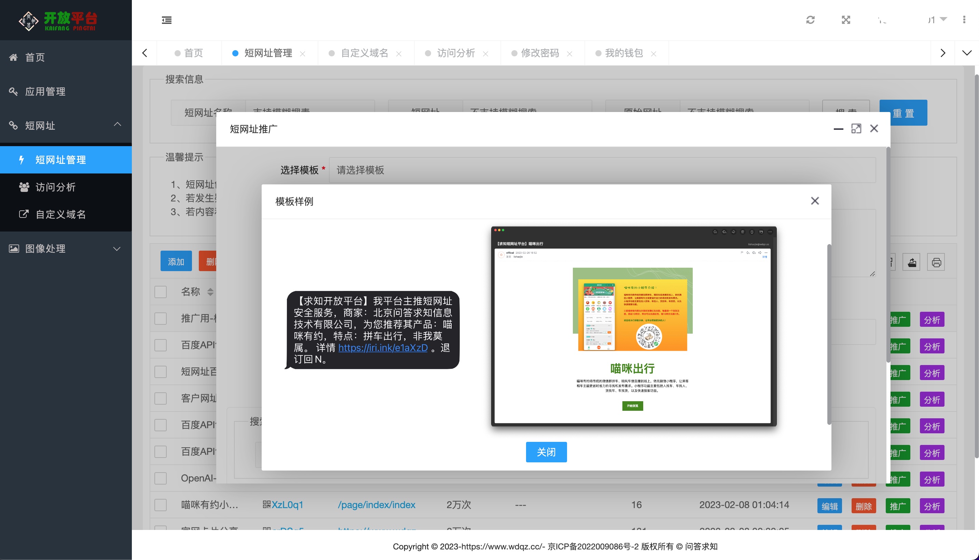Click the export icon in table toolbar

tap(912, 263)
